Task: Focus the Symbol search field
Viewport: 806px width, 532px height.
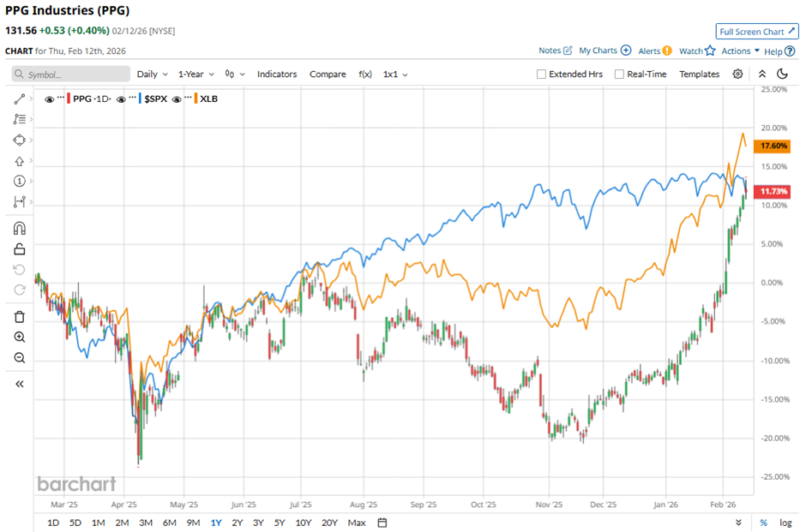Action: [x=71, y=75]
